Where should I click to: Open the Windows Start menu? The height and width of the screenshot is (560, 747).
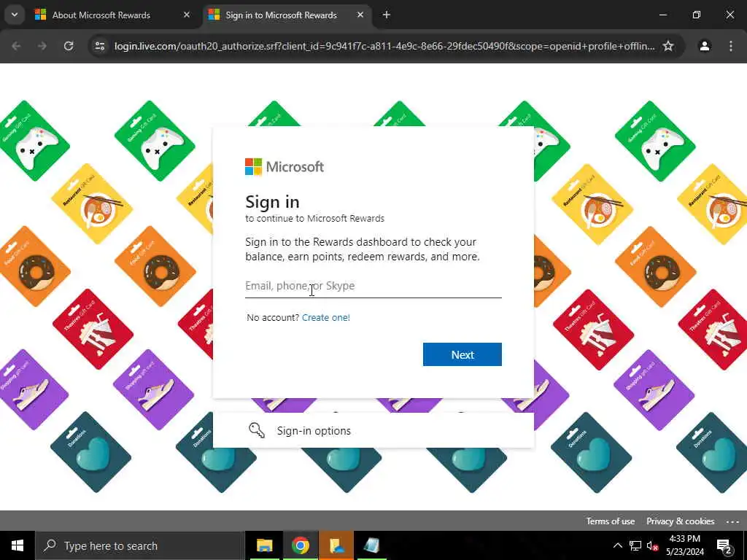click(x=18, y=545)
